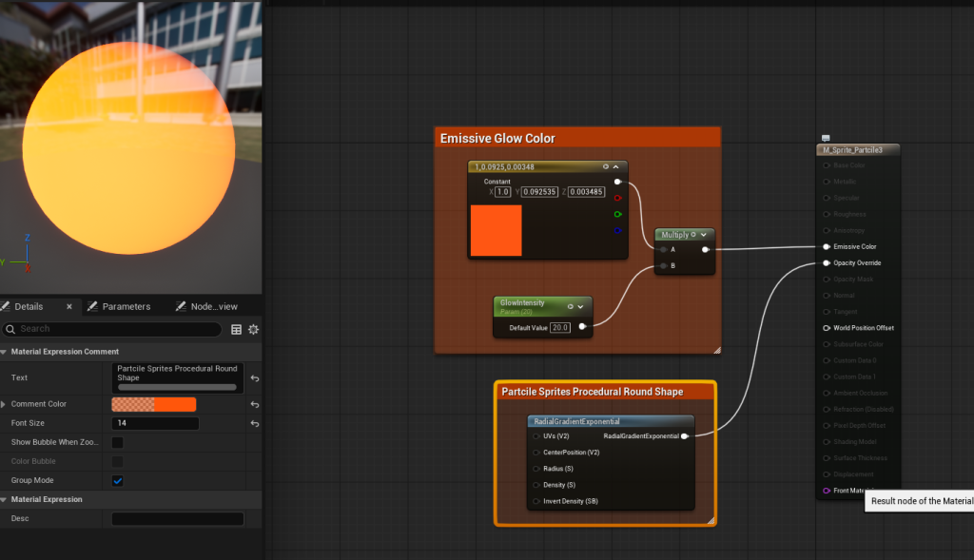Collapse the Material Expression Comment section
The image size is (974, 560).
[x=4, y=352]
